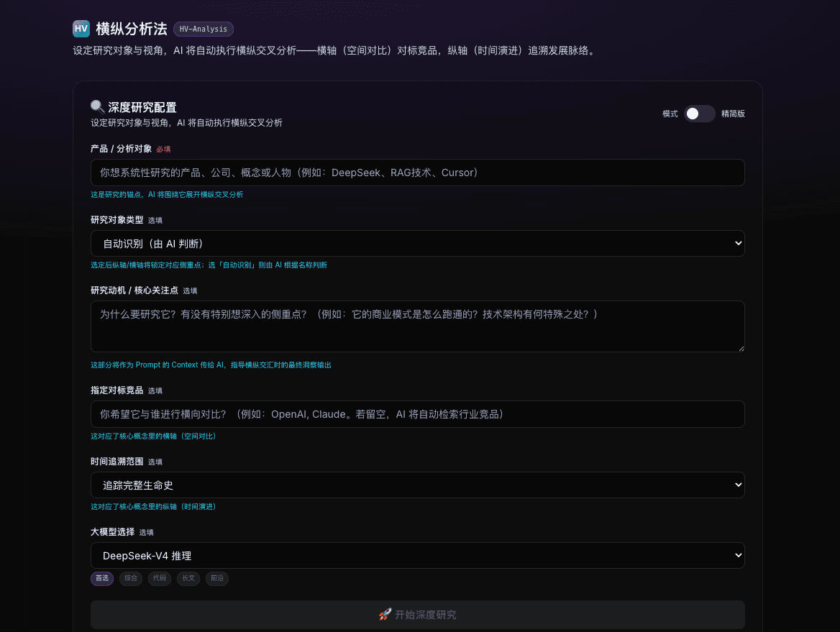Click into the 研究动机 textarea
The width and height of the screenshot is (840, 632).
point(417,326)
